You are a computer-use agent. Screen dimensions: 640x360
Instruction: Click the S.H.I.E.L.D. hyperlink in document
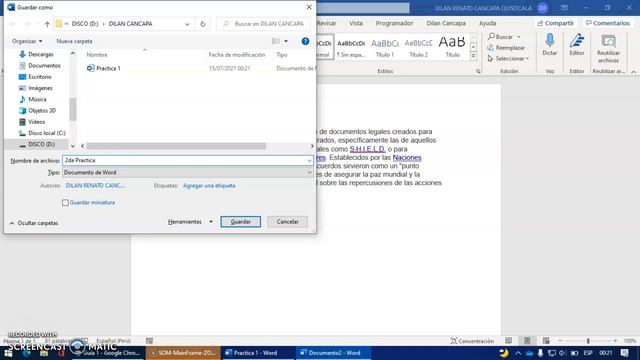(x=367, y=149)
